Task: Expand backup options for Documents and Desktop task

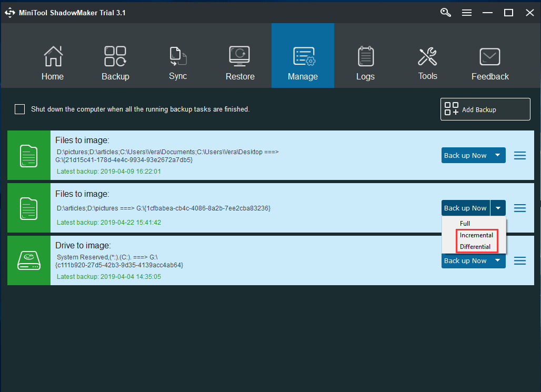Action: [497, 155]
